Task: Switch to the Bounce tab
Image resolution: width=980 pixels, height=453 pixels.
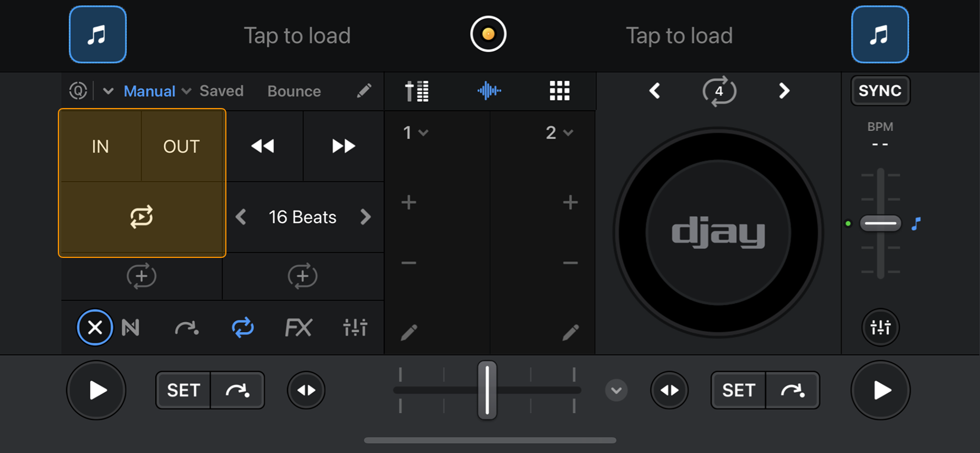Action: (294, 91)
